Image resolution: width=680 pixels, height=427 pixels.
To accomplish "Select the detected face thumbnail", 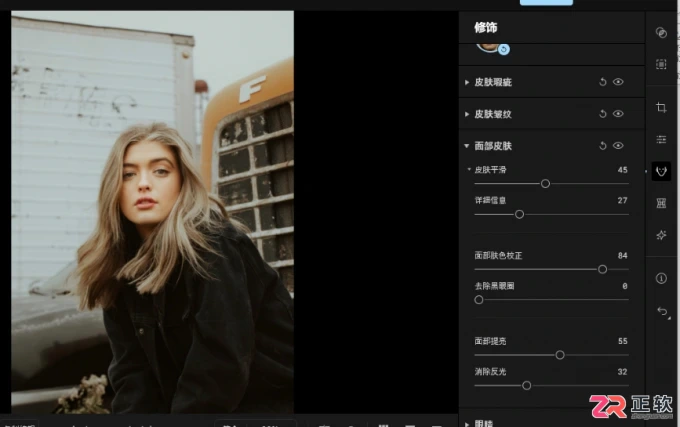I will coord(487,47).
